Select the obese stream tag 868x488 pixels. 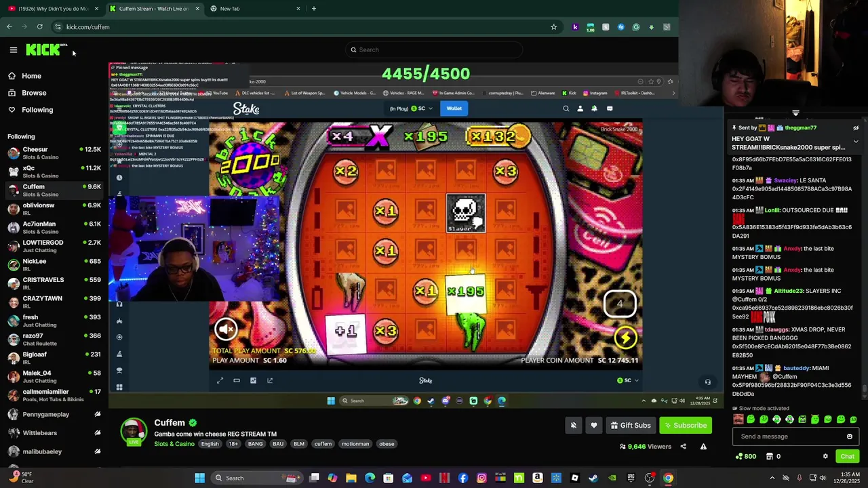click(387, 444)
